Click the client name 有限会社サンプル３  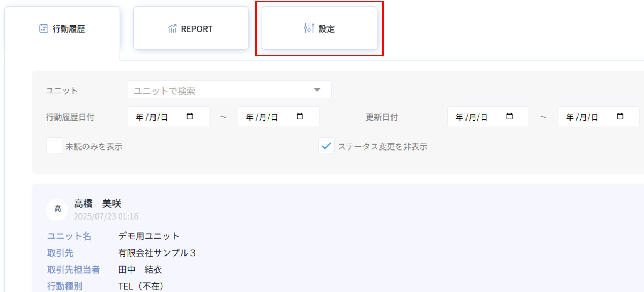coord(157,253)
